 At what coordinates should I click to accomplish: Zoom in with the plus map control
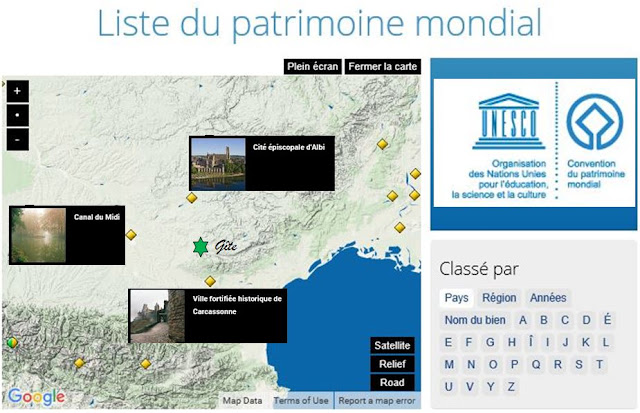pyautogui.click(x=18, y=91)
